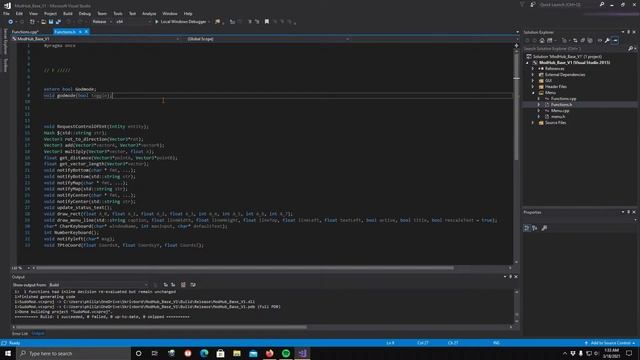Viewport: 640px width, 360px height.
Task: Click the editor horizontal scrollbar
Action: pos(245,268)
